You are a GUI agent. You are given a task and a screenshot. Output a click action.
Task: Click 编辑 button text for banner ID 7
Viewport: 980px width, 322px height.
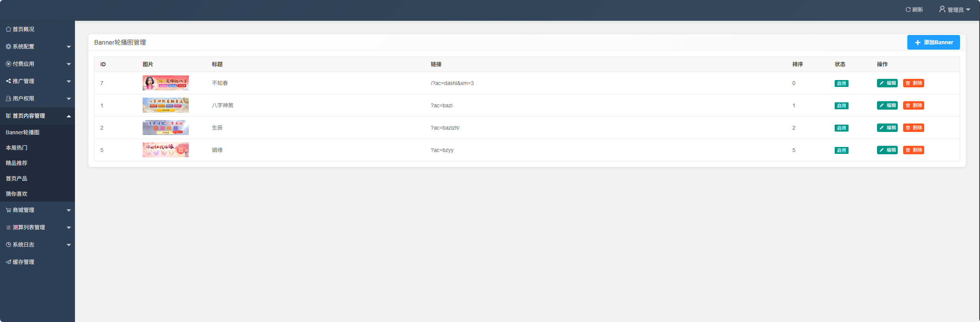pyautogui.click(x=891, y=83)
